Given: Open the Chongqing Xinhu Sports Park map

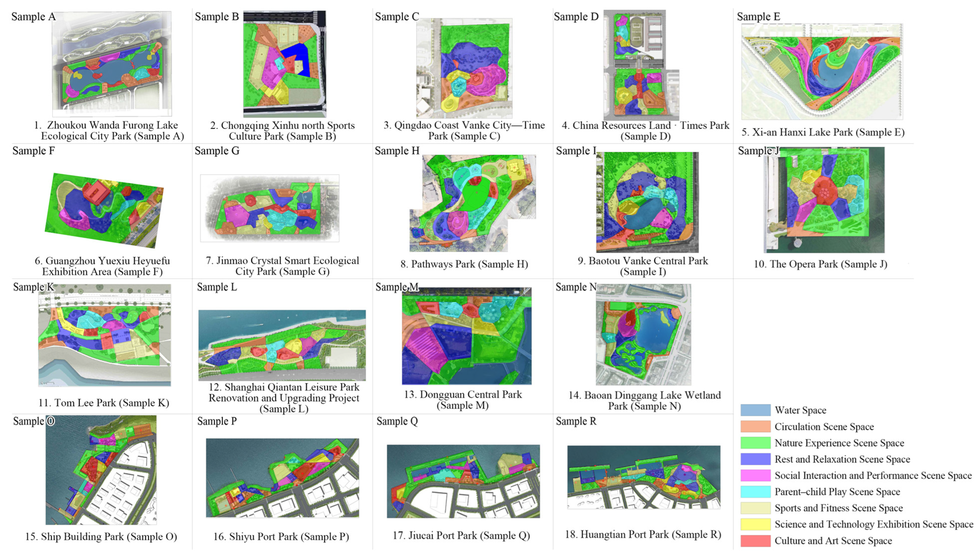Looking at the screenshot, I should [x=284, y=63].
